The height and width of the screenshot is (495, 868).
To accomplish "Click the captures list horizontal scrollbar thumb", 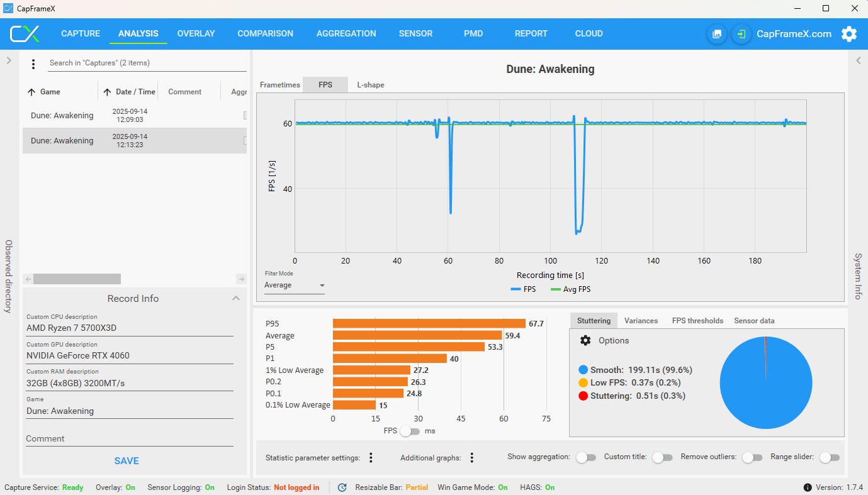I will pyautogui.click(x=77, y=279).
